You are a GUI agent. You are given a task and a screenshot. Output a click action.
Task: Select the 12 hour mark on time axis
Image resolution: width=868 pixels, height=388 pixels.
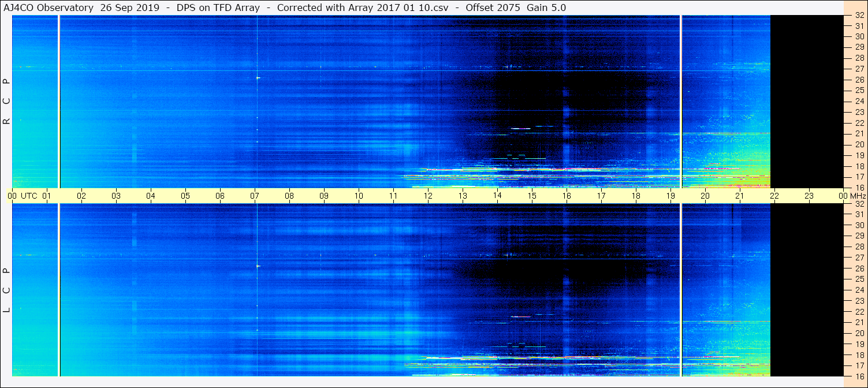(428, 196)
